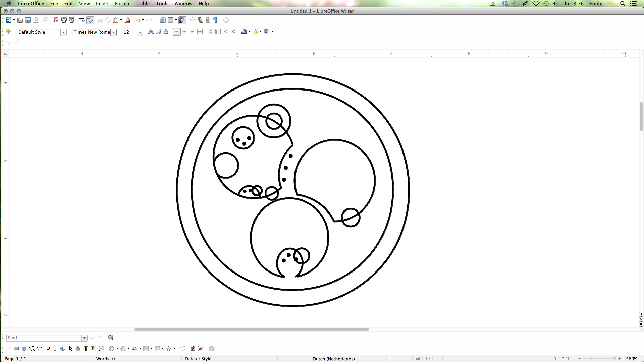Click the Underline formatting icon
Screen dimensions: 644x362
166,32
